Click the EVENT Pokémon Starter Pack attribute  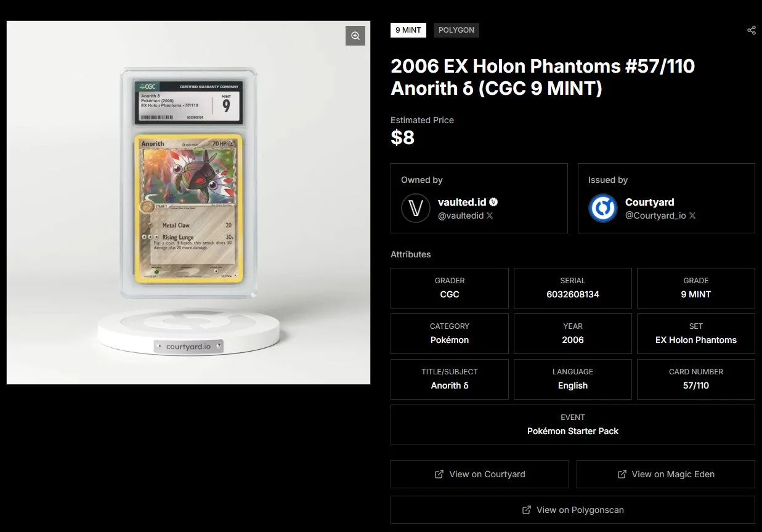[x=573, y=425]
